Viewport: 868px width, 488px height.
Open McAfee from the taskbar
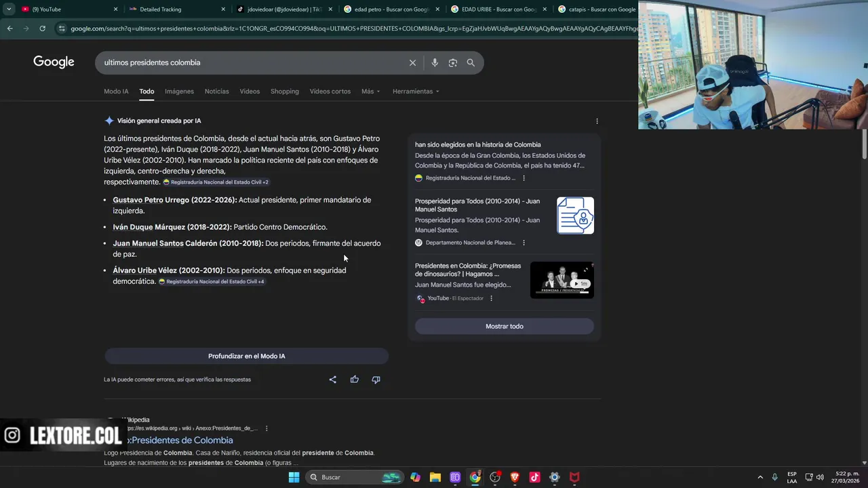coord(574,477)
